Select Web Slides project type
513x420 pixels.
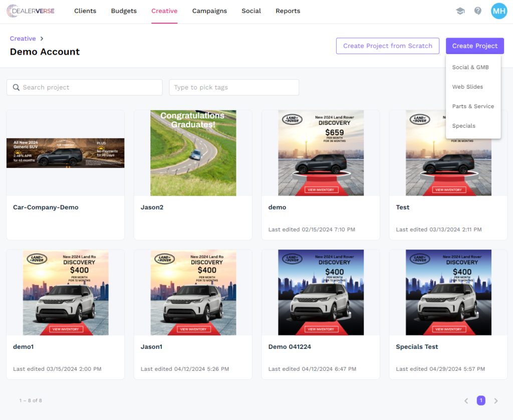pyautogui.click(x=467, y=87)
